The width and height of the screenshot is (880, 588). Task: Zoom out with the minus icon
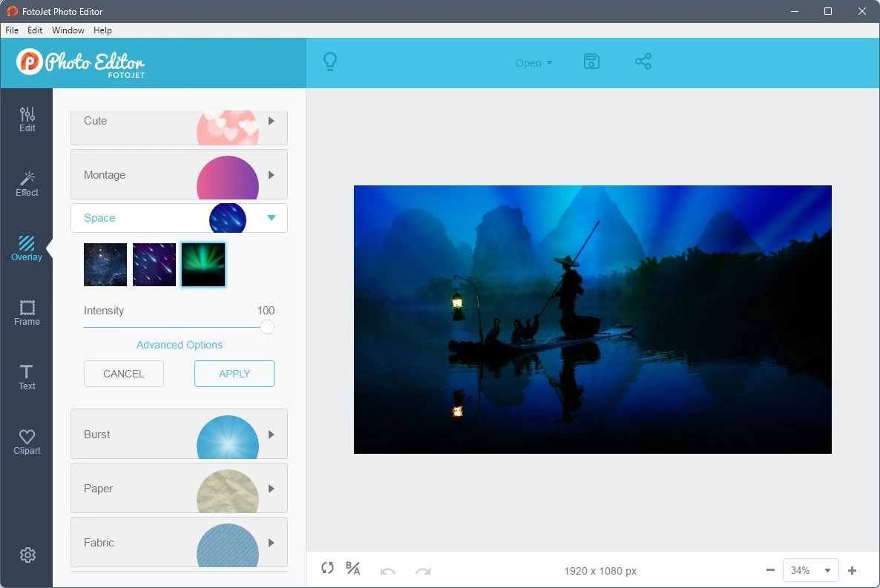coord(770,570)
